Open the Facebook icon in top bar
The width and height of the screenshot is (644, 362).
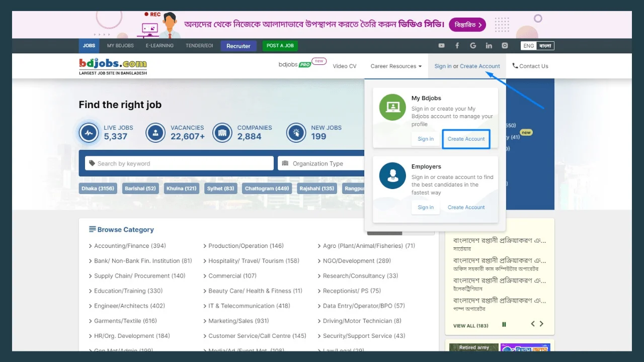457,45
